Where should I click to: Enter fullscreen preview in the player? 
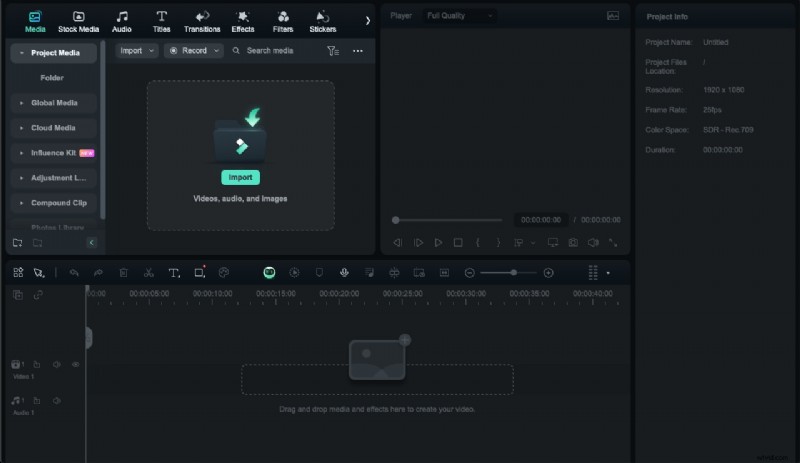(613, 242)
